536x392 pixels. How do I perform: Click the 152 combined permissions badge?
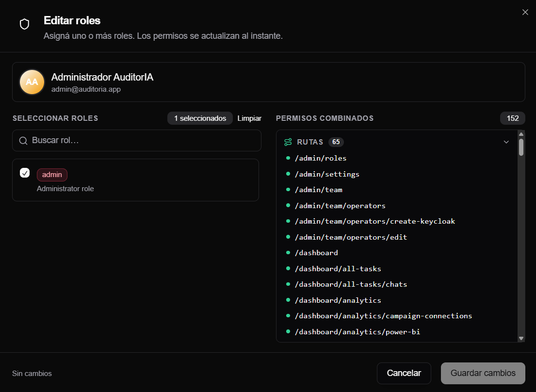coord(512,118)
